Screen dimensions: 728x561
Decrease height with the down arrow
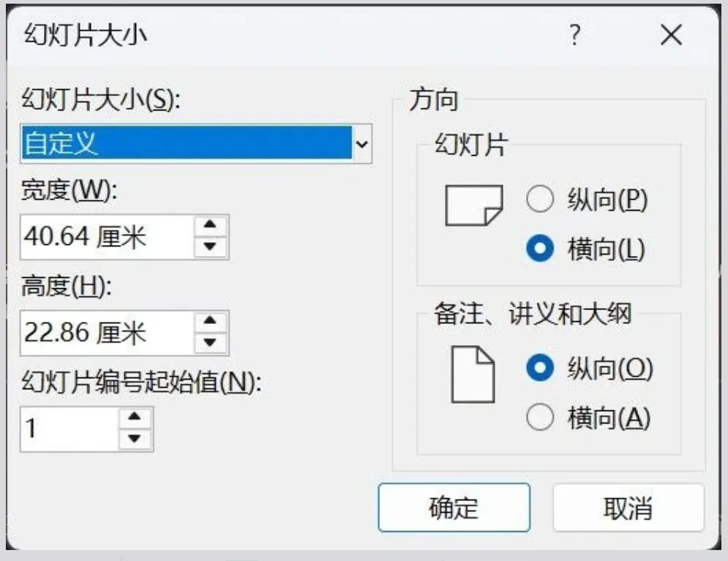pyautogui.click(x=211, y=342)
